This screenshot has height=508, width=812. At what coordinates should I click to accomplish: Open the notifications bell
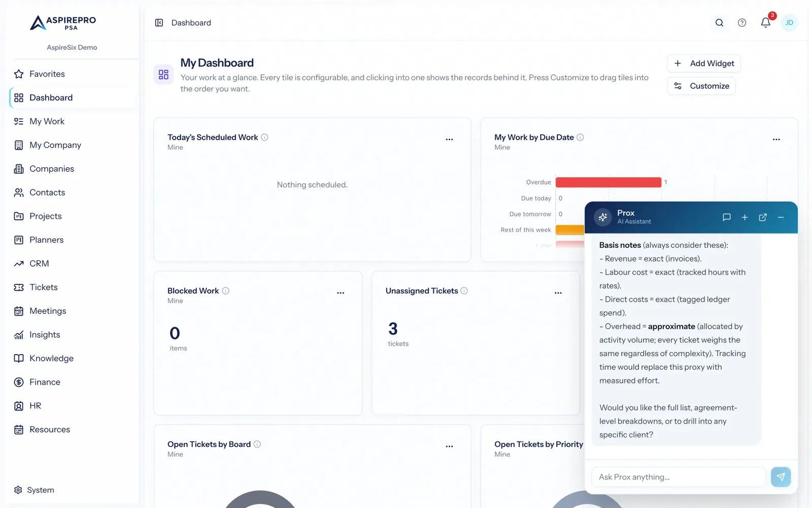click(x=766, y=23)
